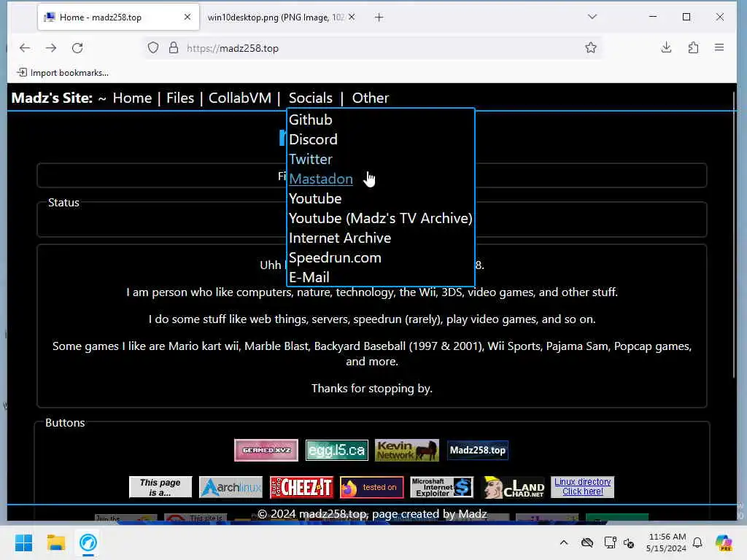747x560 pixels.
Task: Switch to the win10desktop.png tab
Action: 276,17
